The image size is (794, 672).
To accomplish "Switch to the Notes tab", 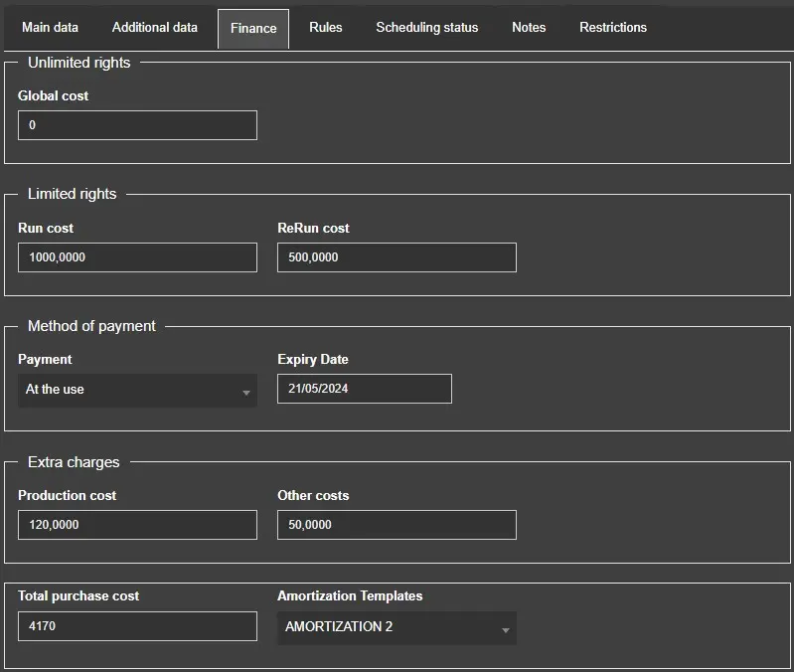I will (529, 28).
